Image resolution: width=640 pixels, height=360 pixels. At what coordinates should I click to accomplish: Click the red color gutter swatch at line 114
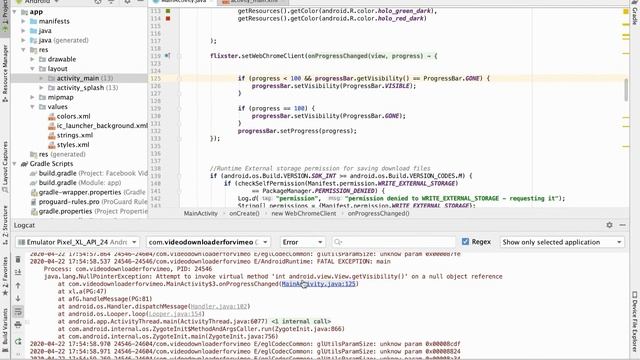point(168,18)
